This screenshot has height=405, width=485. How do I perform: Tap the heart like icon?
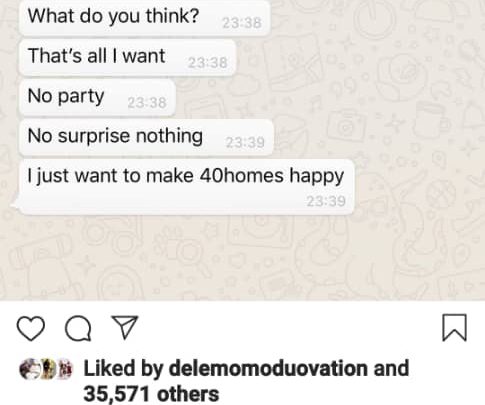31,328
